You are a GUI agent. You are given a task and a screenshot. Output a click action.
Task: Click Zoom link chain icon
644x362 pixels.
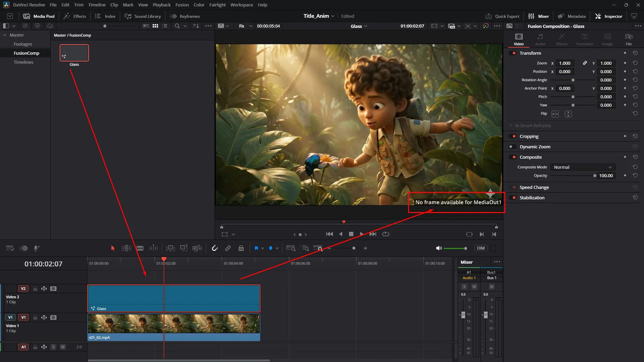585,63
